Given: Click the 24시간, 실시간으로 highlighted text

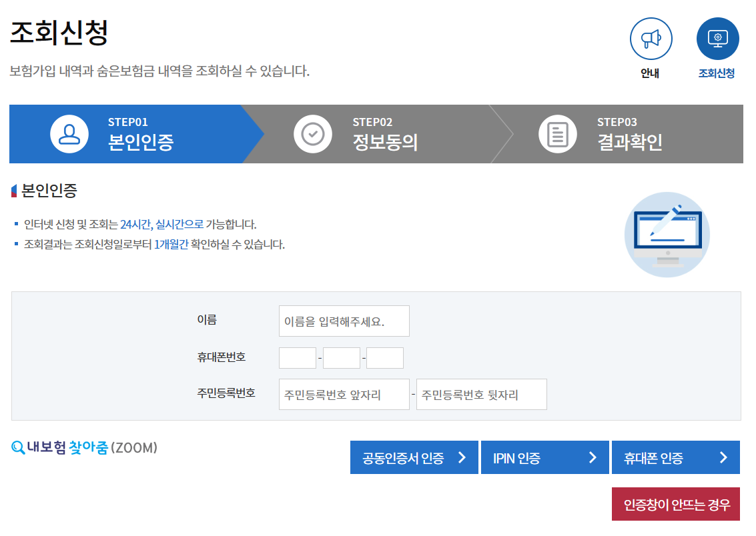Looking at the screenshot, I should tap(162, 225).
